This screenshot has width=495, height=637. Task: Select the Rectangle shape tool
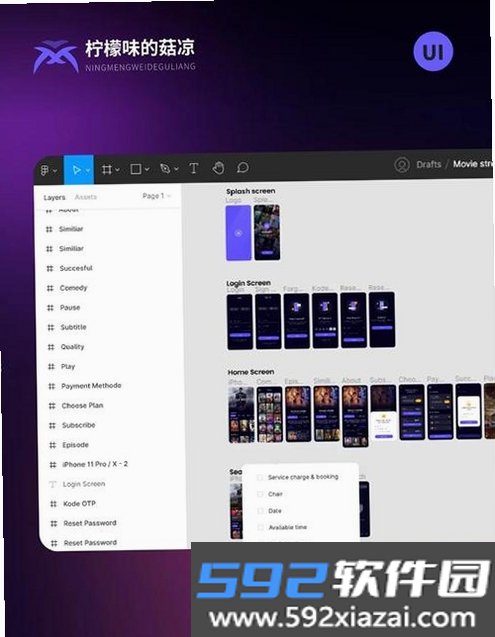click(136, 169)
